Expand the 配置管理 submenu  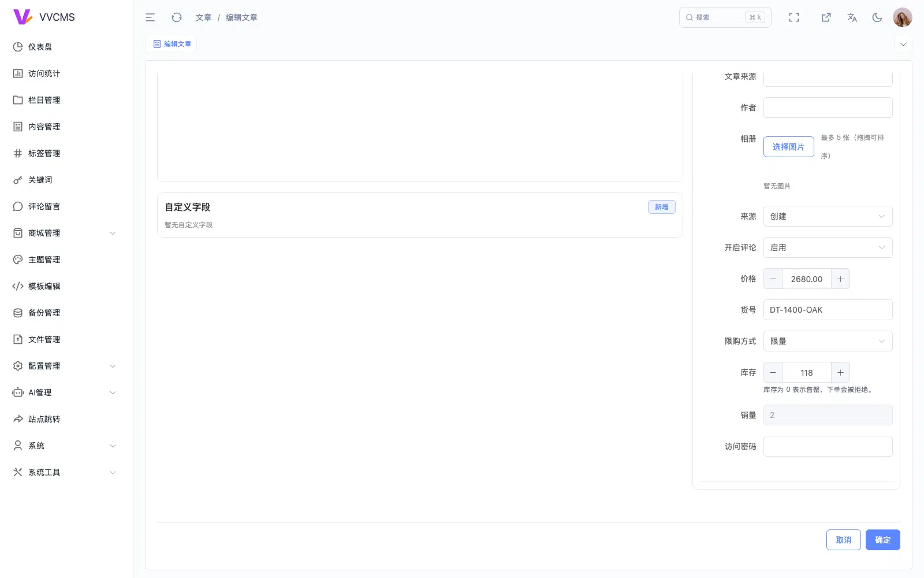click(66, 366)
